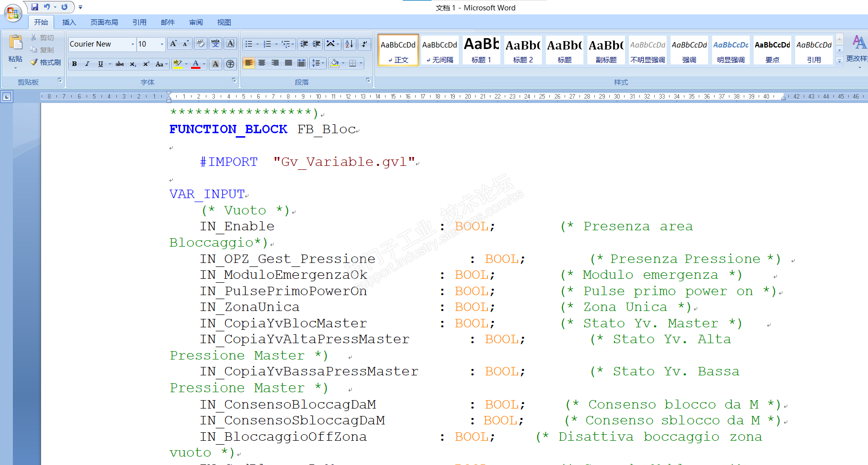The height and width of the screenshot is (465, 868).
Task: Open the line spacing menu
Action: (x=317, y=63)
